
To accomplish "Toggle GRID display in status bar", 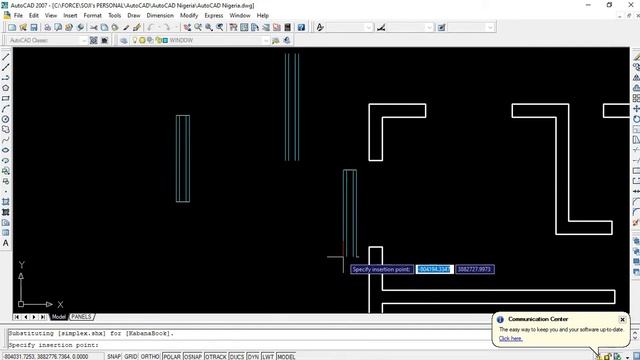I will pyautogui.click(x=131, y=356).
